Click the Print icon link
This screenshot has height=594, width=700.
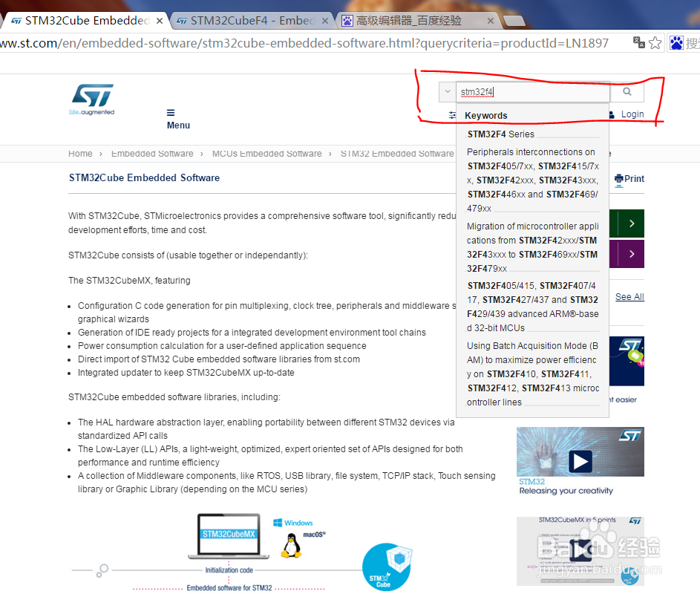tap(629, 179)
